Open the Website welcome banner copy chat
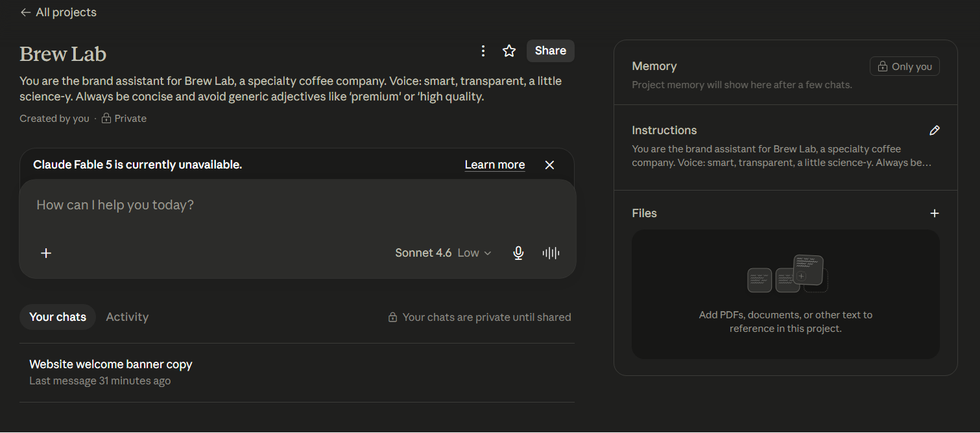This screenshot has height=433, width=980. click(296, 373)
